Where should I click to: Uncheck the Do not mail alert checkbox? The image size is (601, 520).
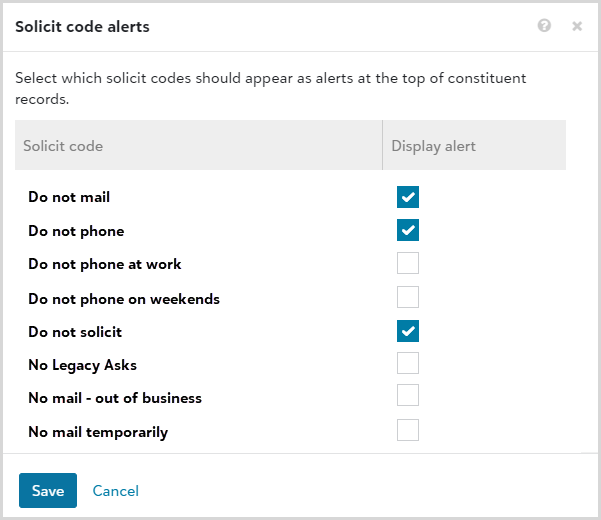408,197
